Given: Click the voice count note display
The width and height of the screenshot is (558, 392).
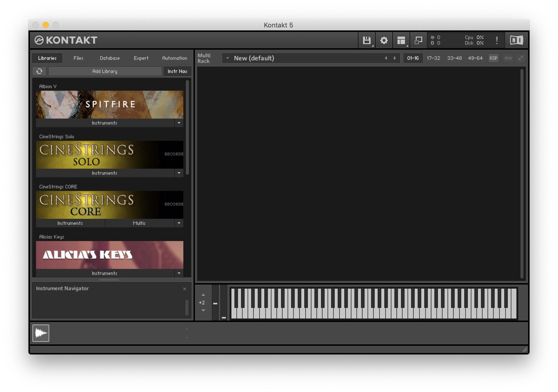Looking at the screenshot, I should click(x=436, y=37).
